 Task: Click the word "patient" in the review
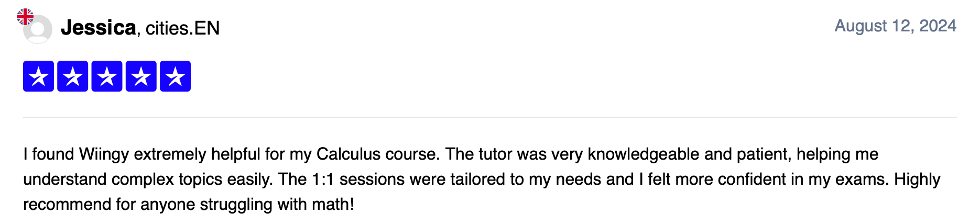coord(763,154)
